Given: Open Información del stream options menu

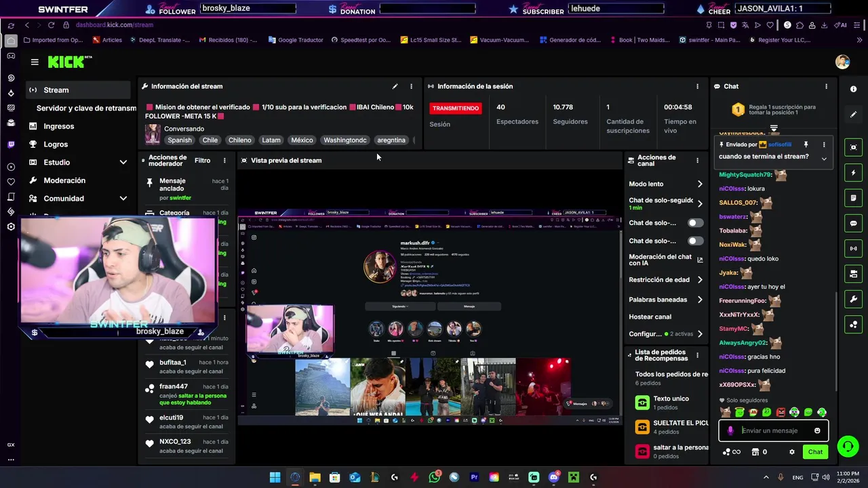Looking at the screenshot, I should 411,86.
